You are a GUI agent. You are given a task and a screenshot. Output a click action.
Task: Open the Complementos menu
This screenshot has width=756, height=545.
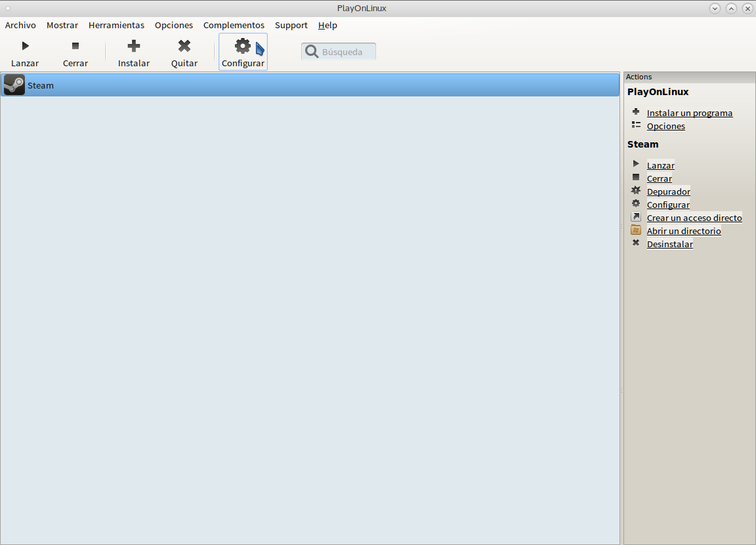[x=234, y=25]
